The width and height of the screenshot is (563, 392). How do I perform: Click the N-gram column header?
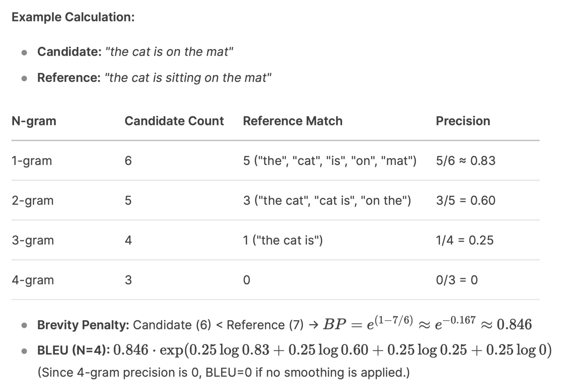tap(34, 121)
